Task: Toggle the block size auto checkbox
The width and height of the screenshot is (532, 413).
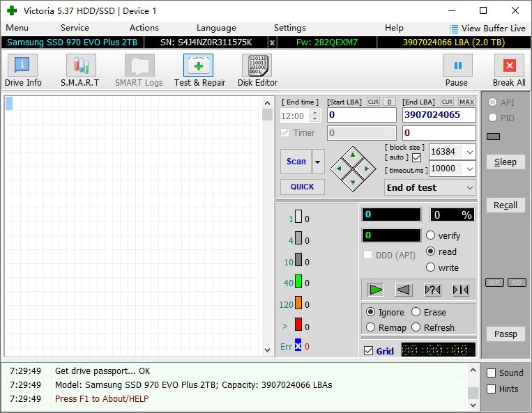Action: [417, 157]
